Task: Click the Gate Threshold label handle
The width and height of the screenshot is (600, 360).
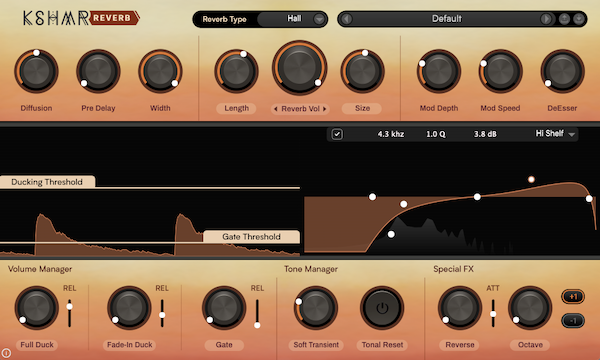Action: click(251, 236)
